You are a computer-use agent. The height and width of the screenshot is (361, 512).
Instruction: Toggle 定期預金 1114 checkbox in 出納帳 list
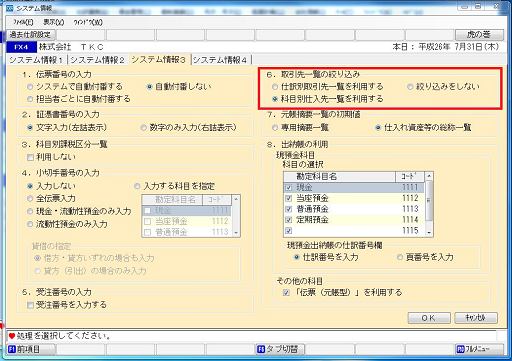[289, 220]
